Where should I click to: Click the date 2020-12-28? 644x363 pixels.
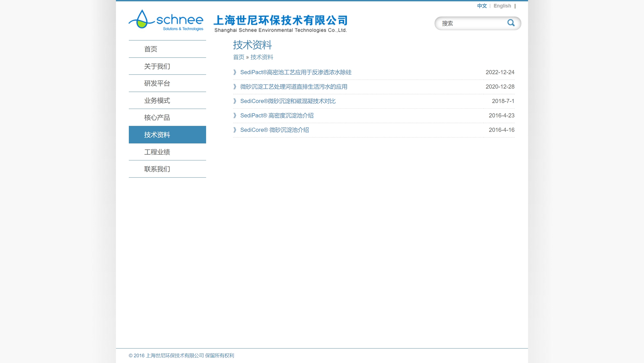tap(500, 87)
